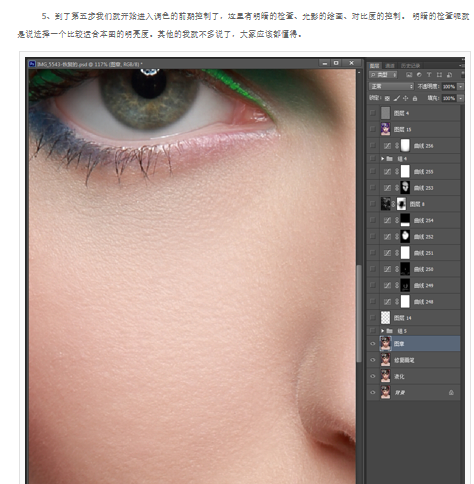474x484 pixels.
Task: Expand the 组 5 group
Action: pos(383,331)
